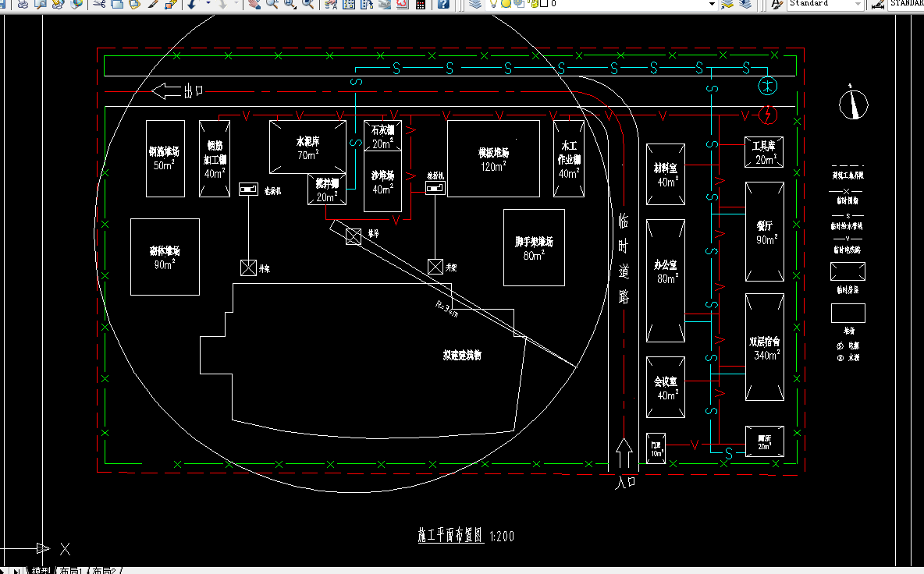Select the north arrow compass symbol
The height and width of the screenshot is (574, 924).
click(853, 103)
